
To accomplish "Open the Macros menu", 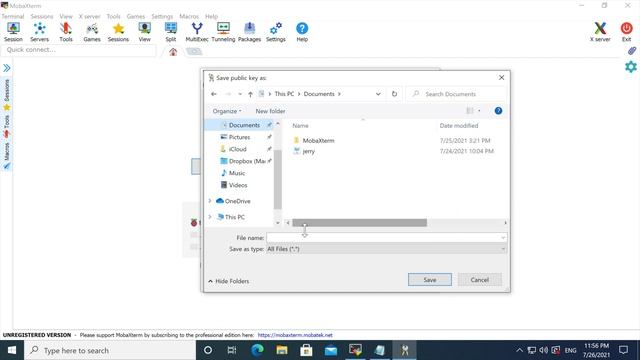I will point(189,16).
